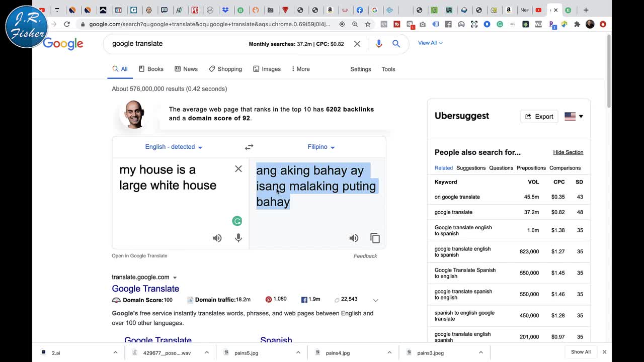Open the Google Translate result title link
This screenshot has width=644, height=362.
[x=145, y=289]
